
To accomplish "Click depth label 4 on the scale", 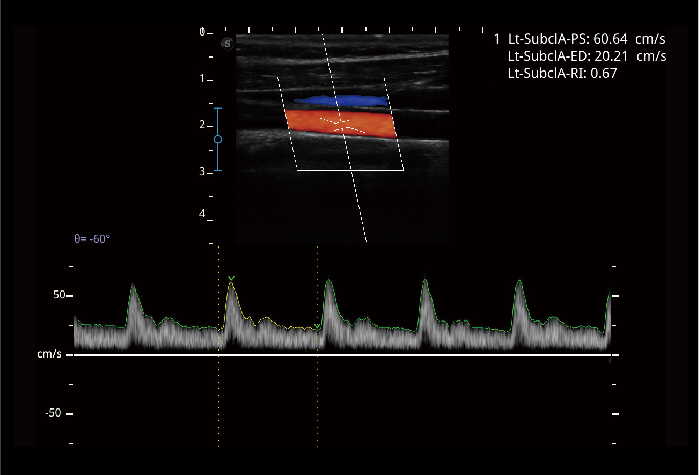I will coord(202,213).
